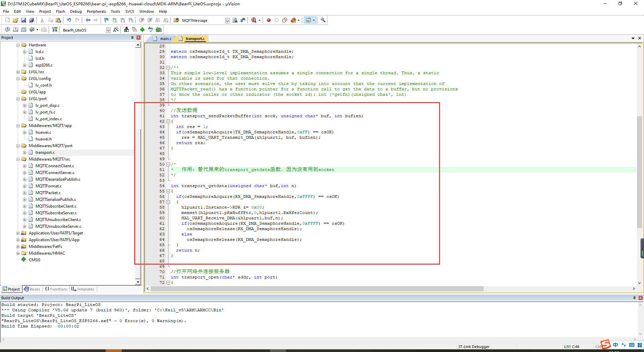This screenshot has width=644, height=352.
Task: Expand Middlewares/FatFs group
Action: click(18, 247)
